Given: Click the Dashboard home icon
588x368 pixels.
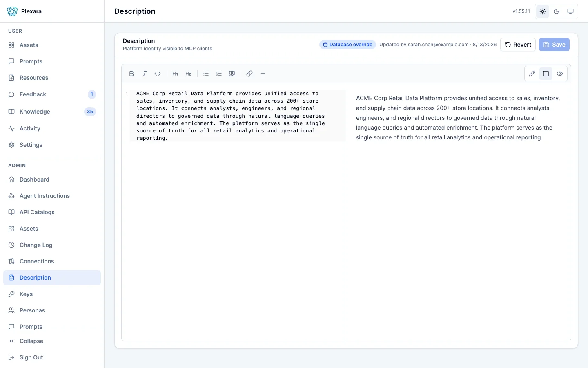Looking at the screenshot, I should click(11, 180).
